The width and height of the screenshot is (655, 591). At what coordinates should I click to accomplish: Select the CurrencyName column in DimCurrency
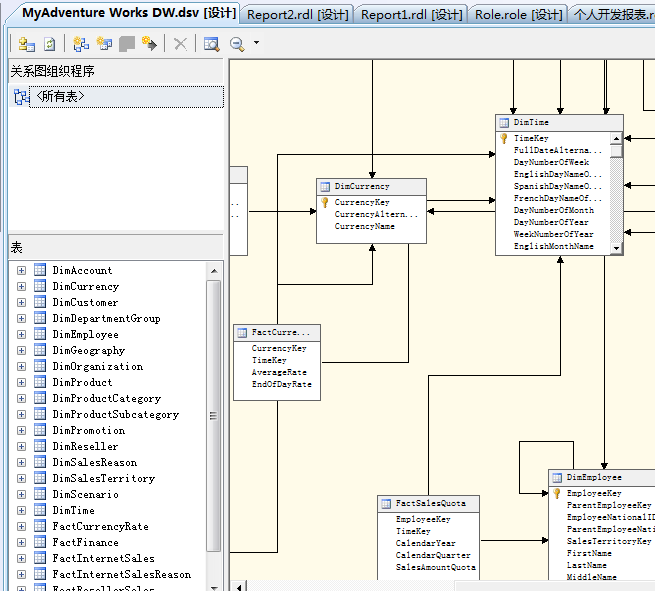(364, 227)
